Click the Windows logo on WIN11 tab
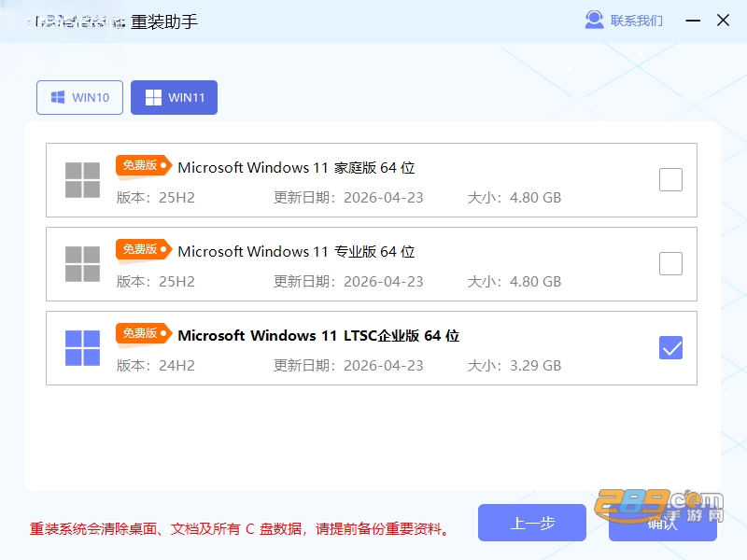The width and height of the screenshot is (747, 560). pyautogui.click(x=153, y=97)
